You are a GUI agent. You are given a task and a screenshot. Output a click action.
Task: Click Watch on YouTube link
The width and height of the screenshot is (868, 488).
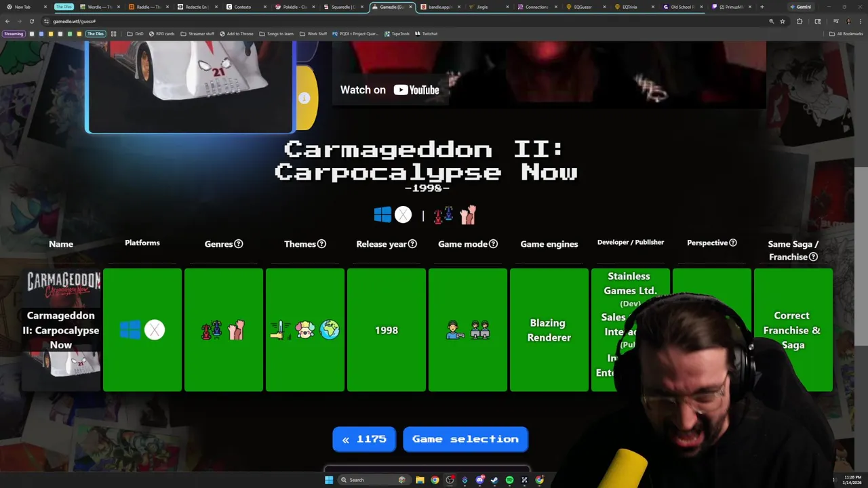click(x=389, y=90)
